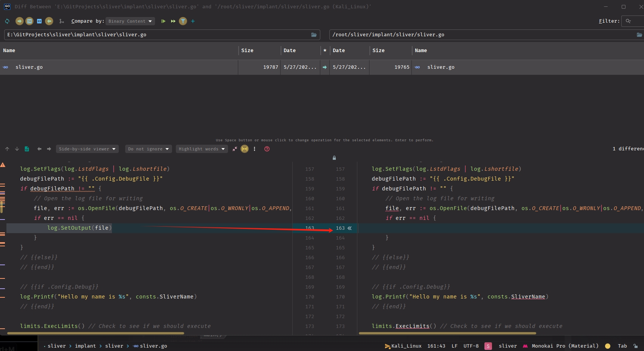This screenshot has width=644, height=351.
Task: Click the accept change chevrons at line 163
Action: coord(350,228)
